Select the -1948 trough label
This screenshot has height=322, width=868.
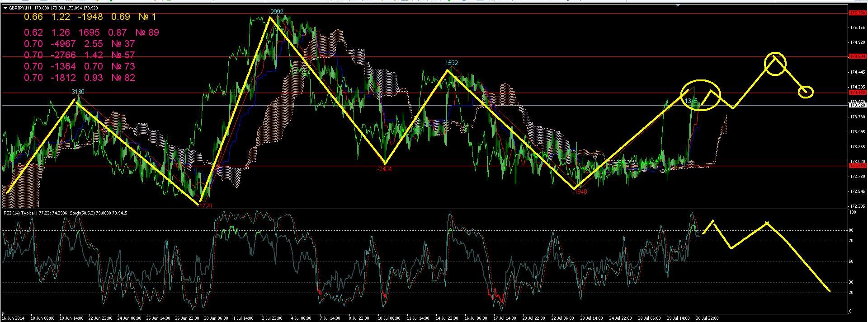[579, 191]
